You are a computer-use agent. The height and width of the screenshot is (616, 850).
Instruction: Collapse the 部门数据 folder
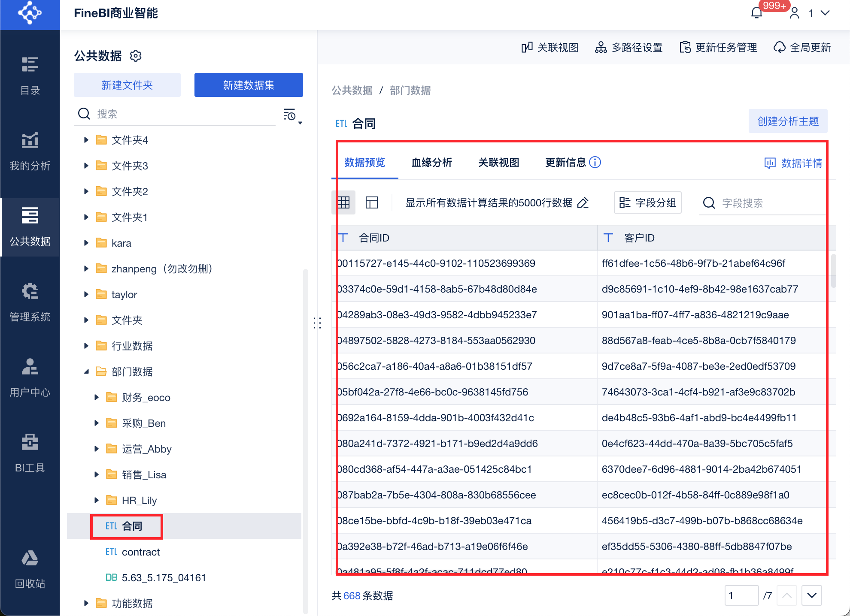point(86,371)
